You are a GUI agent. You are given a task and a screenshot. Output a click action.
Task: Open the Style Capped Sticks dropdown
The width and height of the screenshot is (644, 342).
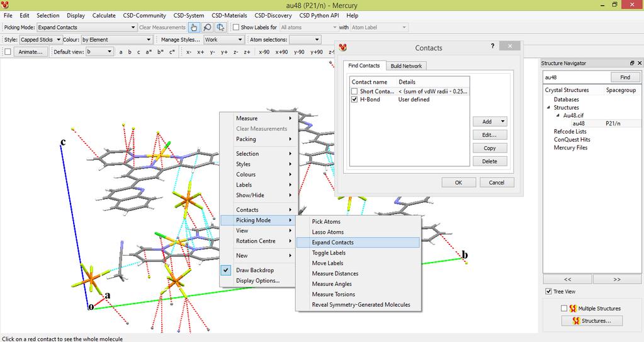[x=41, y=40]
